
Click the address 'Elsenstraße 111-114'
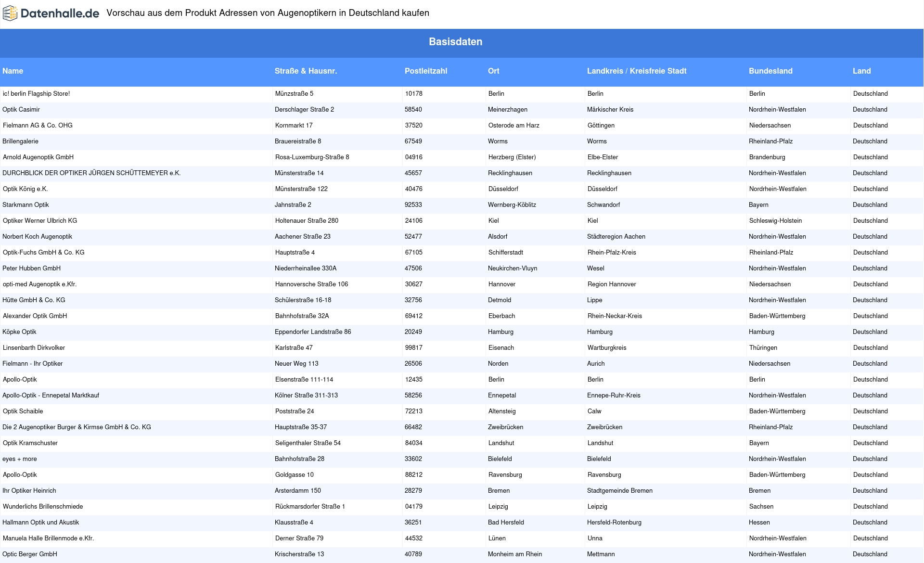pyautogui.click(x=304, y=380)
